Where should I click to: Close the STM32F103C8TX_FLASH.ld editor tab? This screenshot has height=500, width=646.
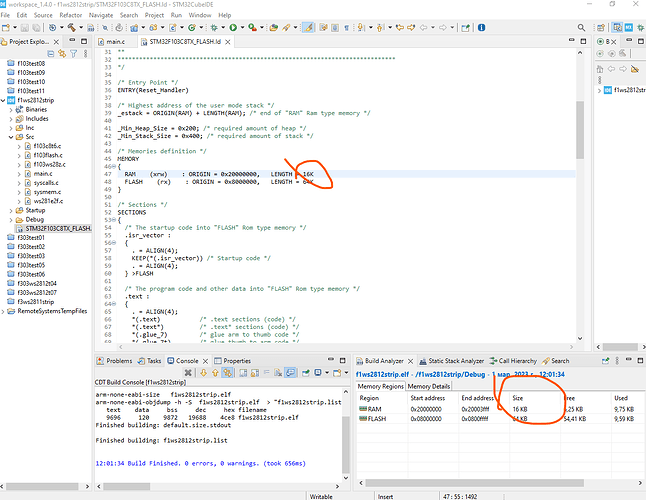[227, 42]
